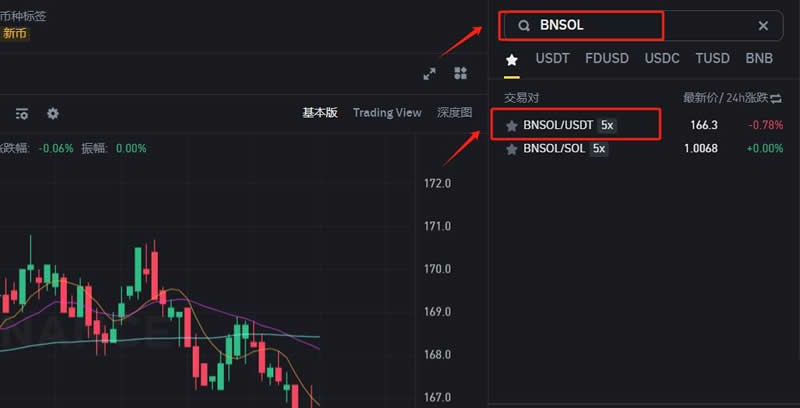Click the 新币 tag label
Image resolution: width=800 pixels, height=408 pixels.
(x=15, y=34)
